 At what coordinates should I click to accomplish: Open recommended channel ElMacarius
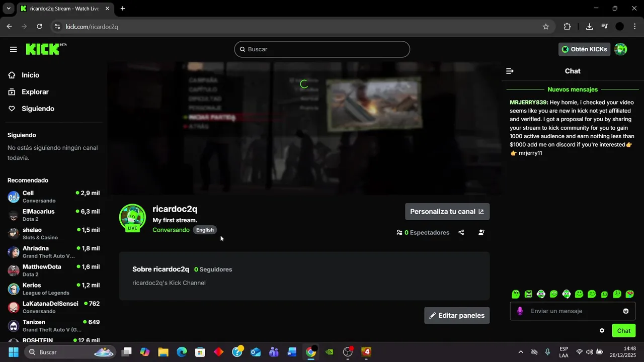[53, 215]
